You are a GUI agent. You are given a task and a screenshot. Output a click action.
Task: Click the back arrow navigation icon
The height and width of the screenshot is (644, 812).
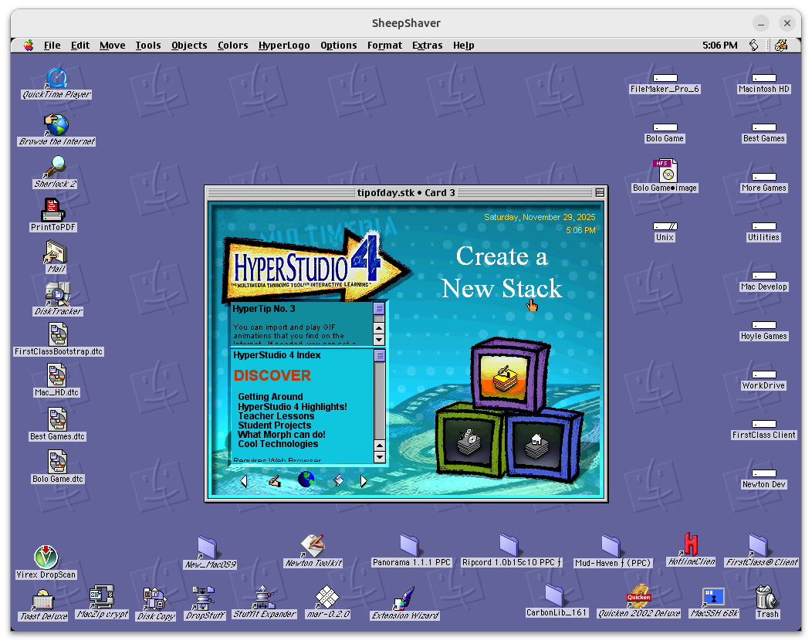(245, 480)
